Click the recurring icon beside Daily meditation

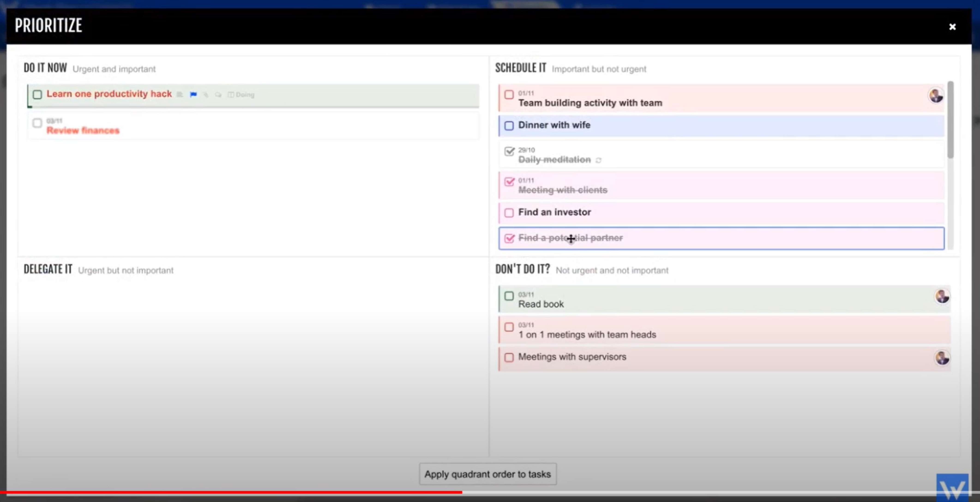598,160
